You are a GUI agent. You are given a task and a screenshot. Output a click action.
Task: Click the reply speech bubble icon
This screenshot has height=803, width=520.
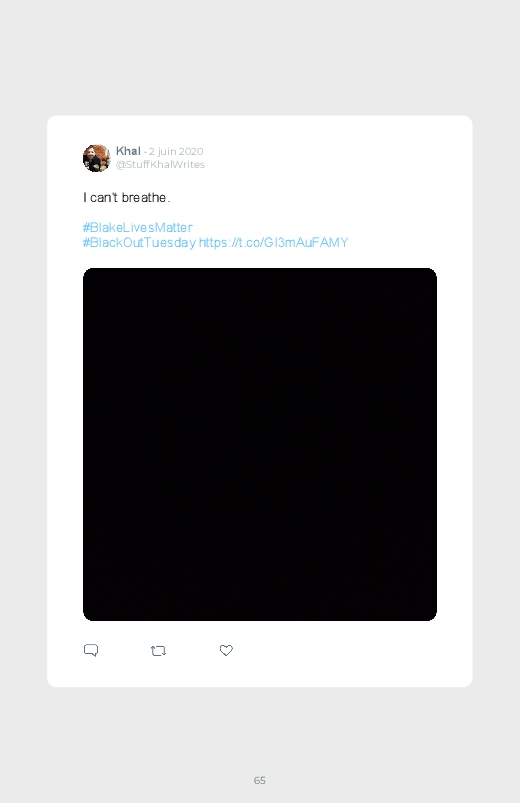(91, 650)
